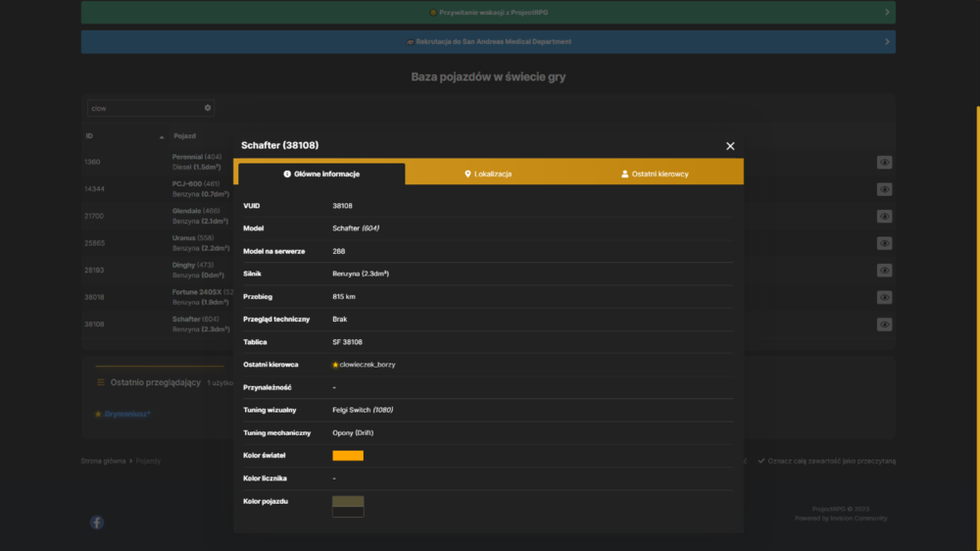Select the 21700 ID cell
980x551 pixels.
pos(94,216)
